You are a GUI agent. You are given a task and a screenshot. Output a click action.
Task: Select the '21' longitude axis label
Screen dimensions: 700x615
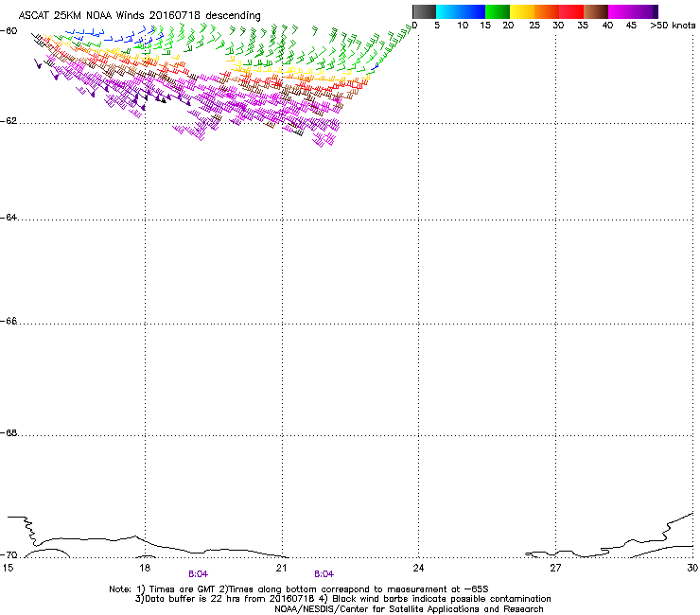(281, 568)
